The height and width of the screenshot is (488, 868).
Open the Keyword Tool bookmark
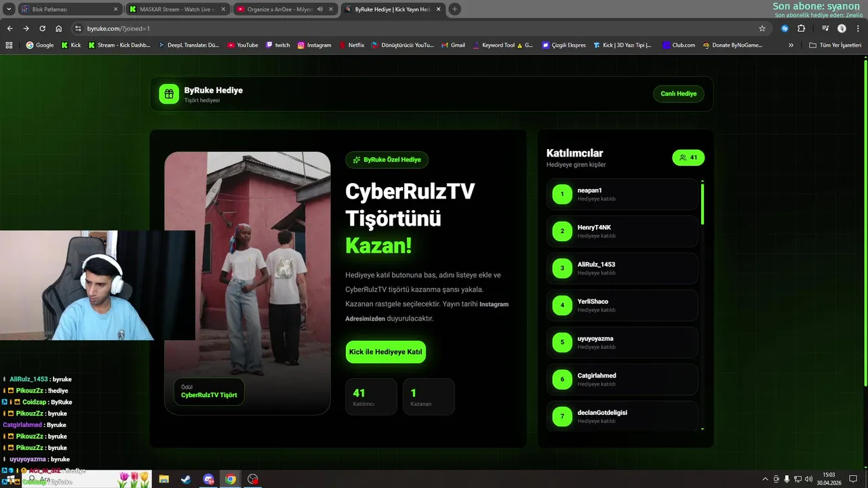503,45
